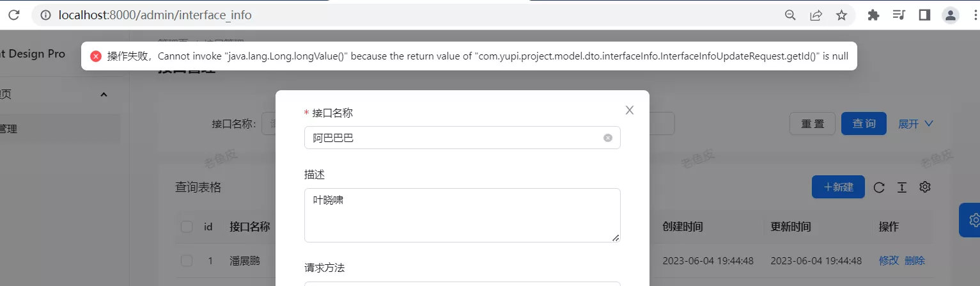Click the 查询 search button
Viewport: 980px width, 286px height.
click(x=864, y=123)
